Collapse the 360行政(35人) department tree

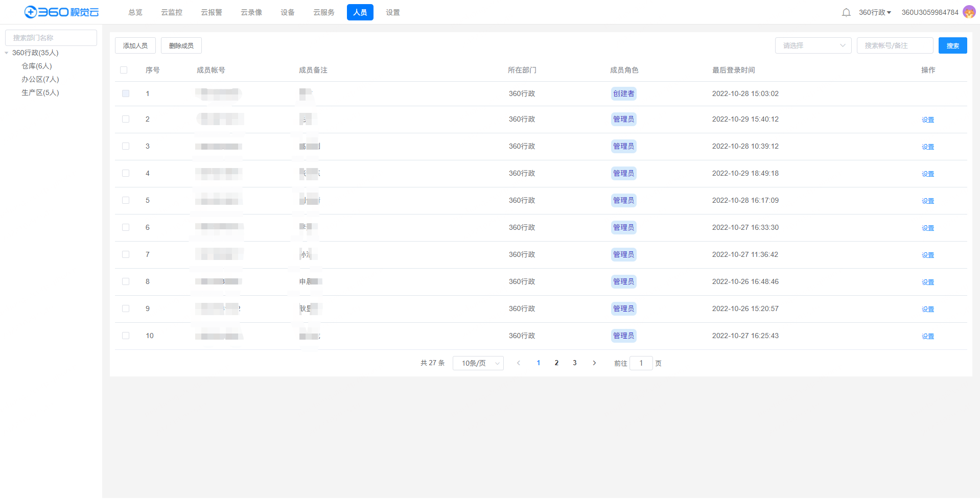click(x=7, y=53)
